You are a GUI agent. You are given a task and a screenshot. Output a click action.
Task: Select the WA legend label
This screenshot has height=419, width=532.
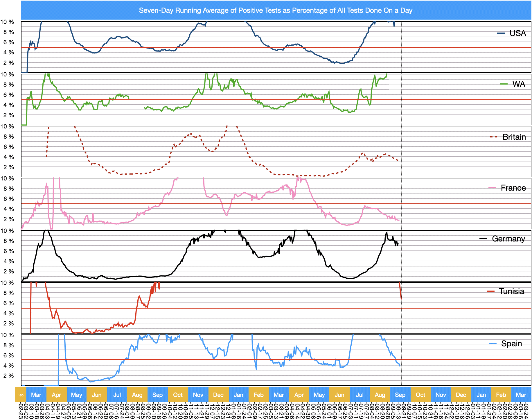pyautogui.click(x=519, y=84)
